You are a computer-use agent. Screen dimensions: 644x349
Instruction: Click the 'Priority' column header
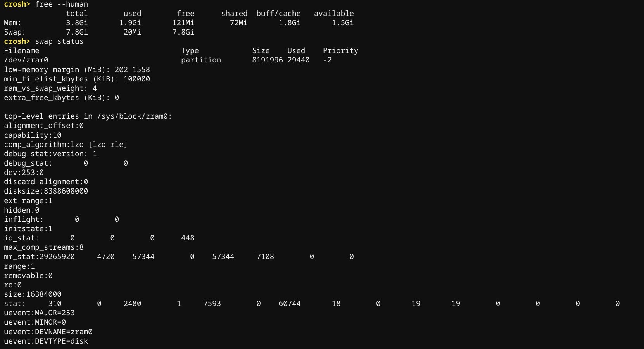point(340,51)
